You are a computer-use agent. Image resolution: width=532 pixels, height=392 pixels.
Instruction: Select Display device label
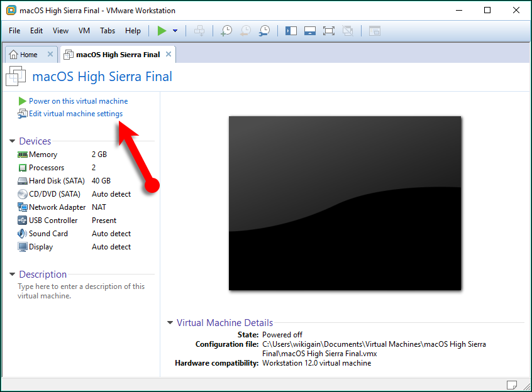tap(41, 247)
